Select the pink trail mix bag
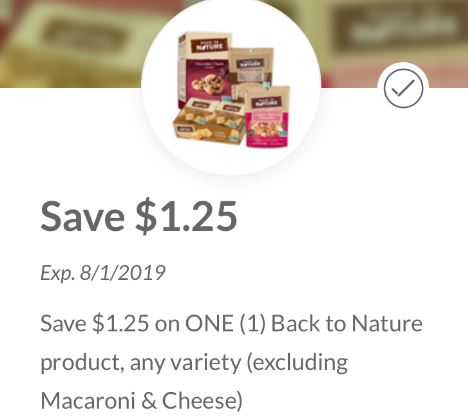 click(268, 116)
